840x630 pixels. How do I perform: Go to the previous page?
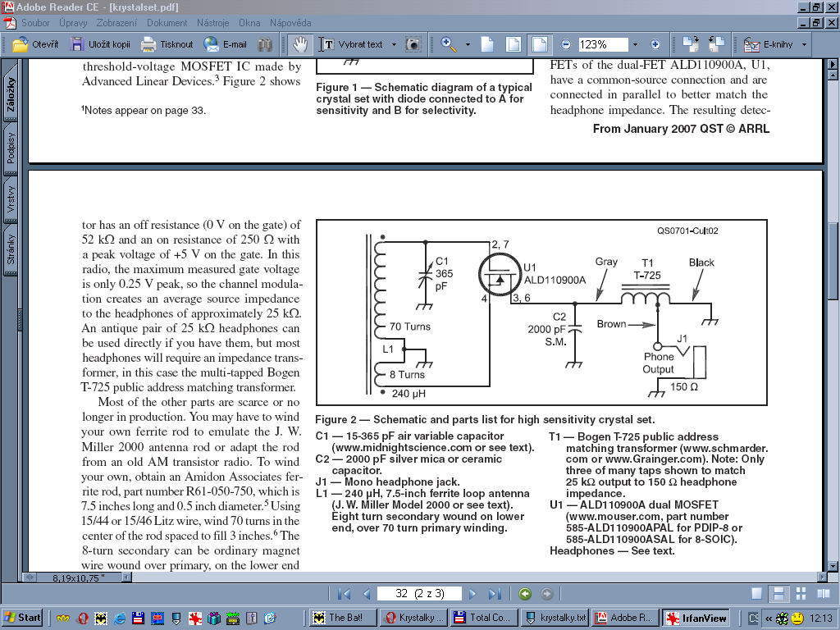[367, 594]
